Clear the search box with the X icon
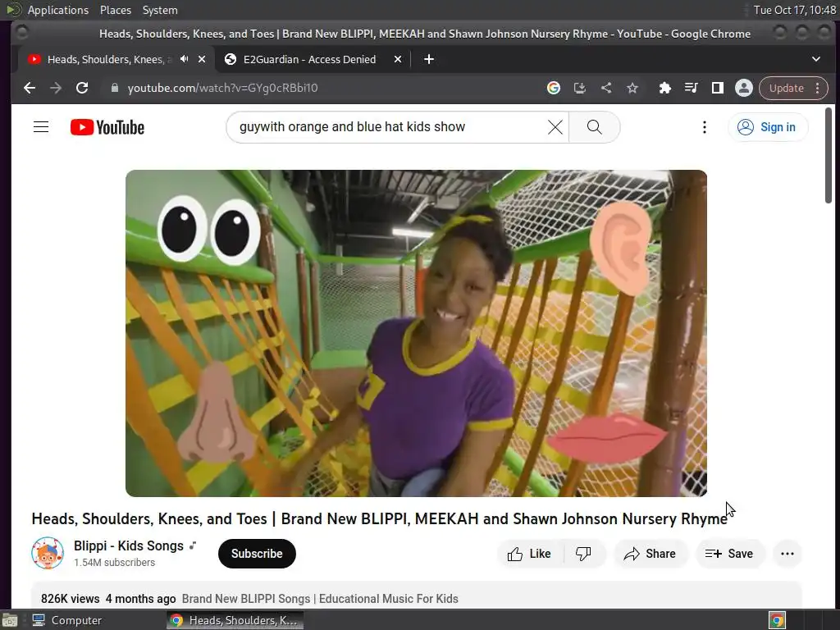 (555, 127)
